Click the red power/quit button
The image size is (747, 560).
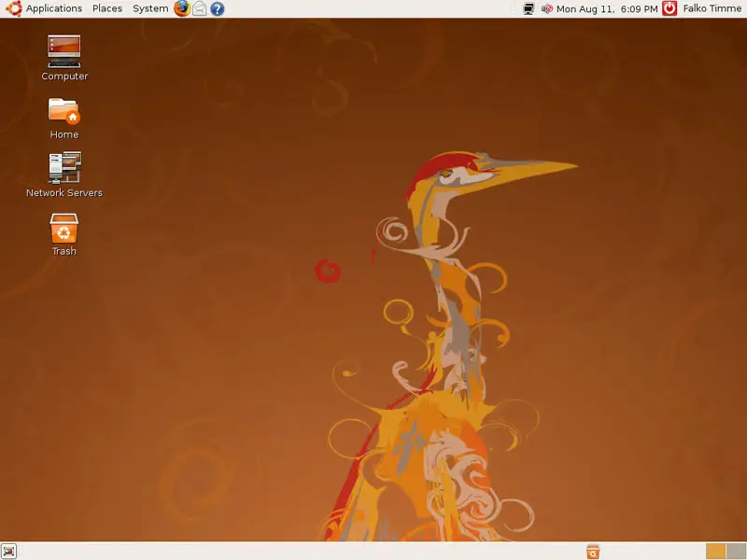tap(669, 8)
